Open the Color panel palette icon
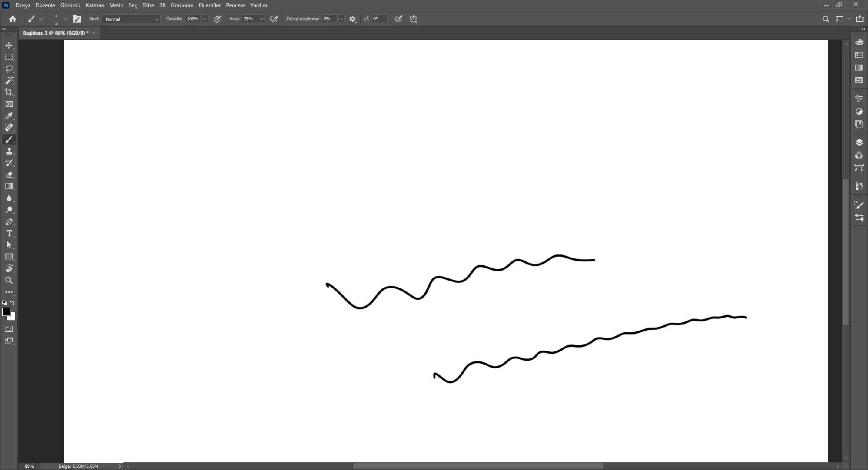 (859, 42)
